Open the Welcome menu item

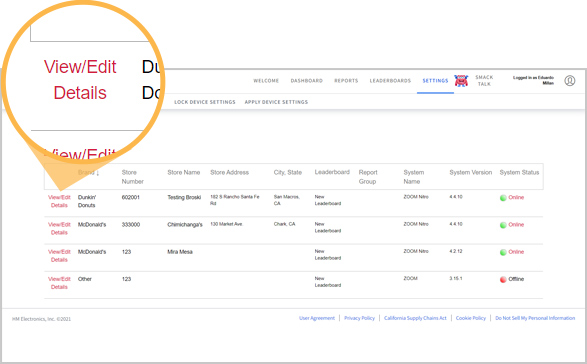pyautogui.click(x=266, y=81)
